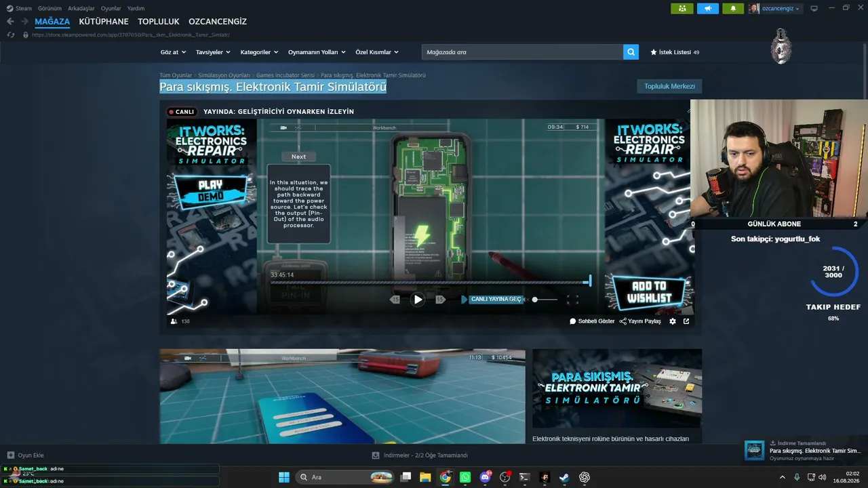Open the Yardım menu

tap(136, 9)
